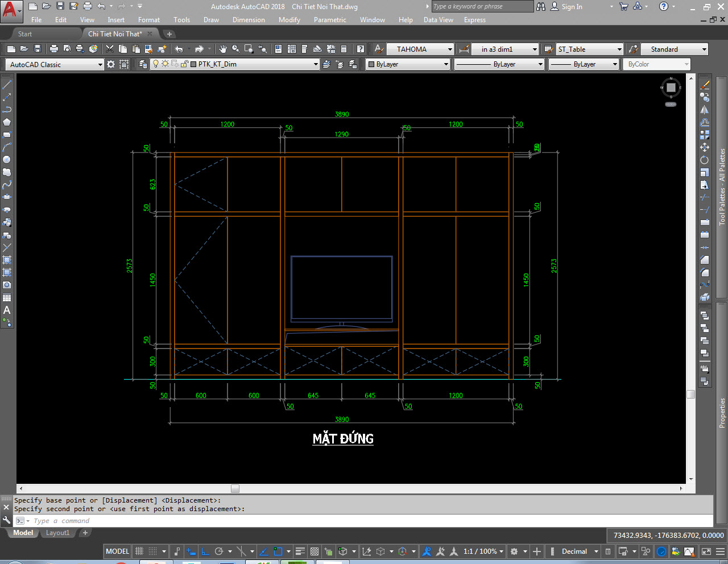Viewport: 728px width, 564px height.
Task: Select the Mirror tool in Modify toolbar
Action: 705,110
